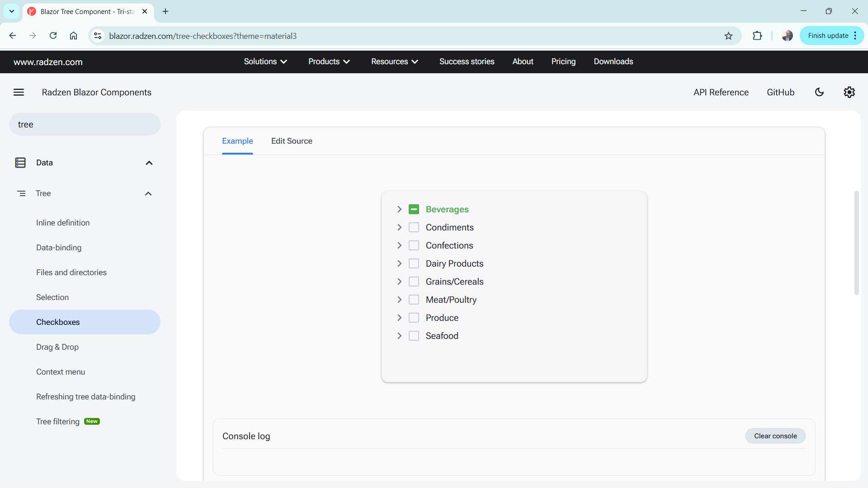Viewport: 868px width, 488px height.
Task: Click the Data section table icon
Action: click(20, 163)
